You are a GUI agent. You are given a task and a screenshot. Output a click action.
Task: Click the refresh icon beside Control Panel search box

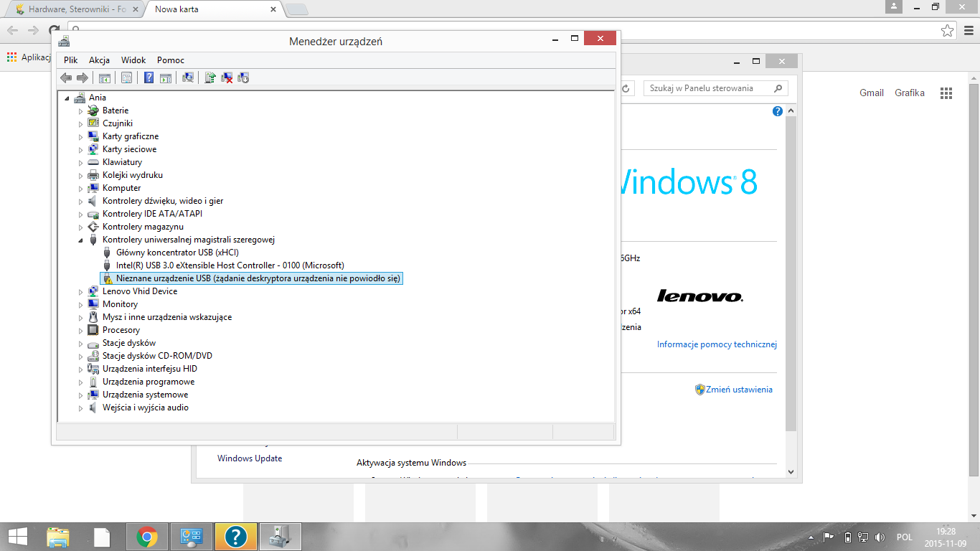pos(626,88)
